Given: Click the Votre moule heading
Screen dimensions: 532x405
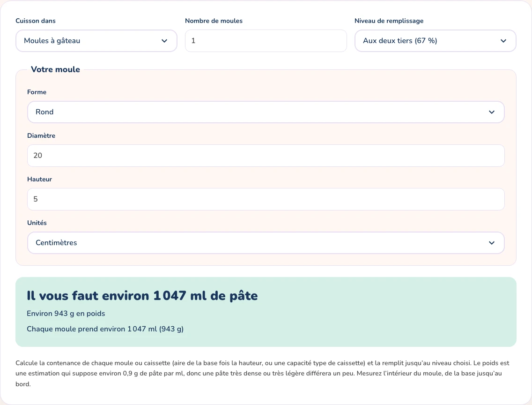Looking at the screenshot, I should 55,69.
